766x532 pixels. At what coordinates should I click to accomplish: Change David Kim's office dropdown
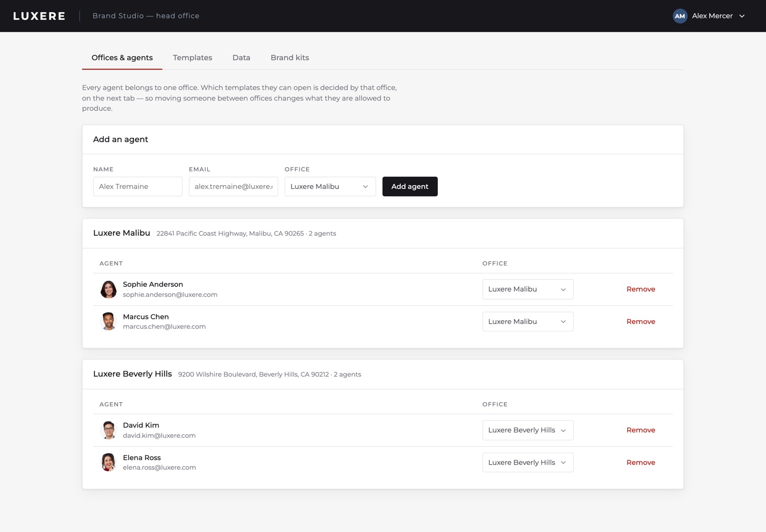coord(528,430)
